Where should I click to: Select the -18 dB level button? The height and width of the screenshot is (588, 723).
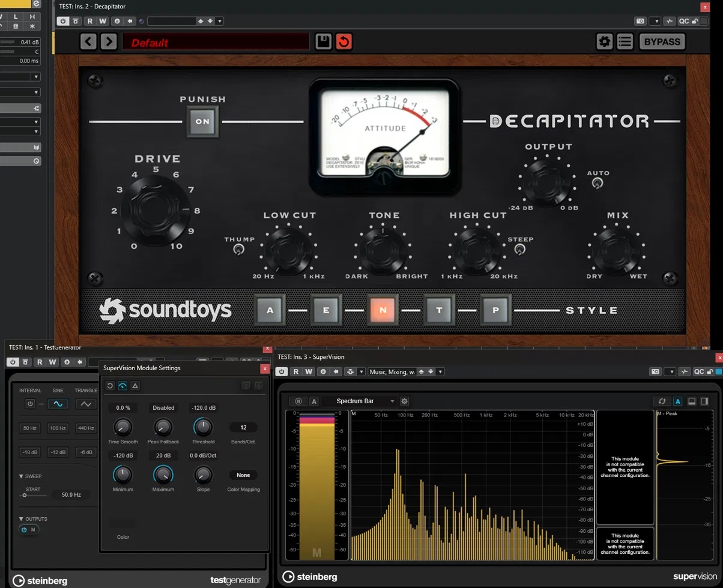[x=30, y=452]
